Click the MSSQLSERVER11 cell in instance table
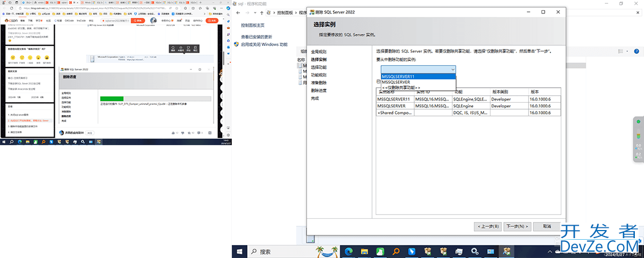 [x=395, y=99]
